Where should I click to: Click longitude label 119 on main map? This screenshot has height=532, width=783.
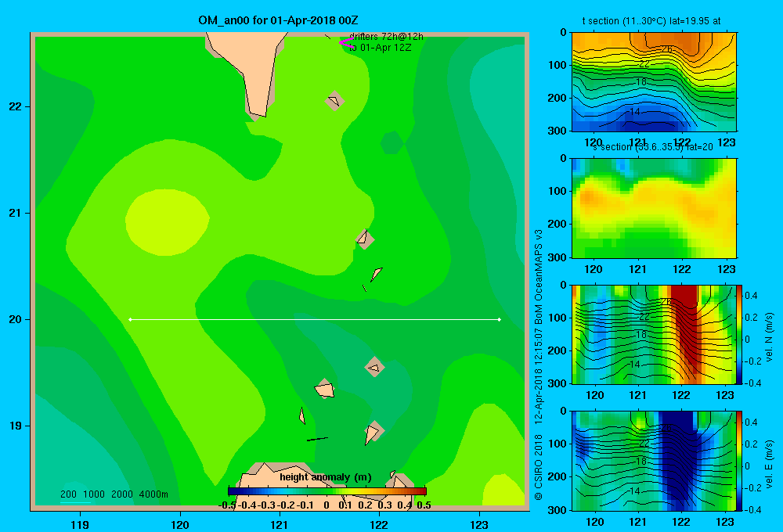(80, 524)
